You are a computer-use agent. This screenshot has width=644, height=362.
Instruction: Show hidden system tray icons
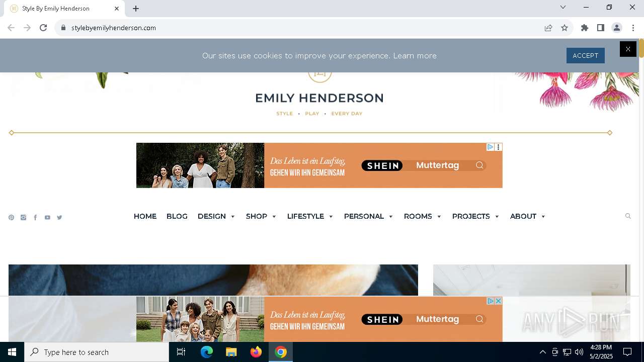click(543, 352)
